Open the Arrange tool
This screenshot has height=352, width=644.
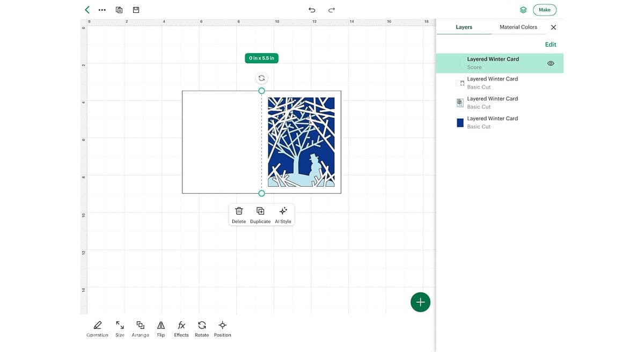pos(140,329)
